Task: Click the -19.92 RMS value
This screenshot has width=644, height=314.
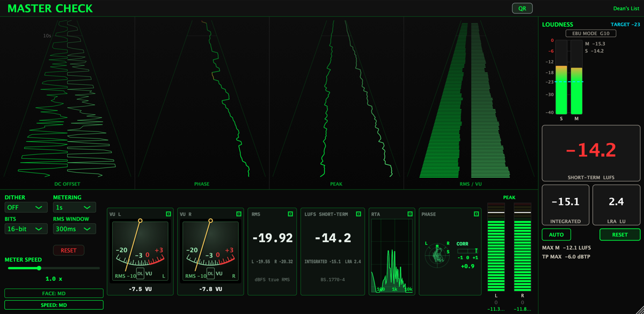Action: [x=273, y=238]
